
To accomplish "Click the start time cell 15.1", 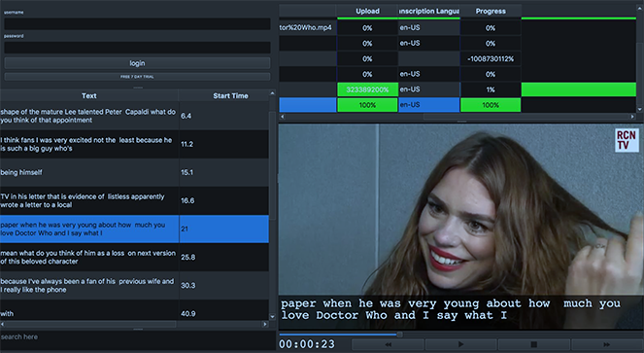I will click(223, 172).
